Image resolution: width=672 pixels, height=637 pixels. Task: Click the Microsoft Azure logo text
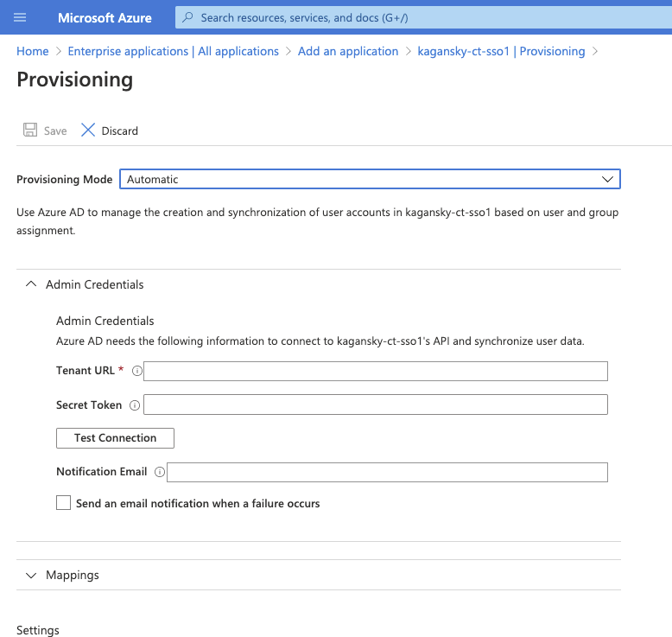(105, 17)
